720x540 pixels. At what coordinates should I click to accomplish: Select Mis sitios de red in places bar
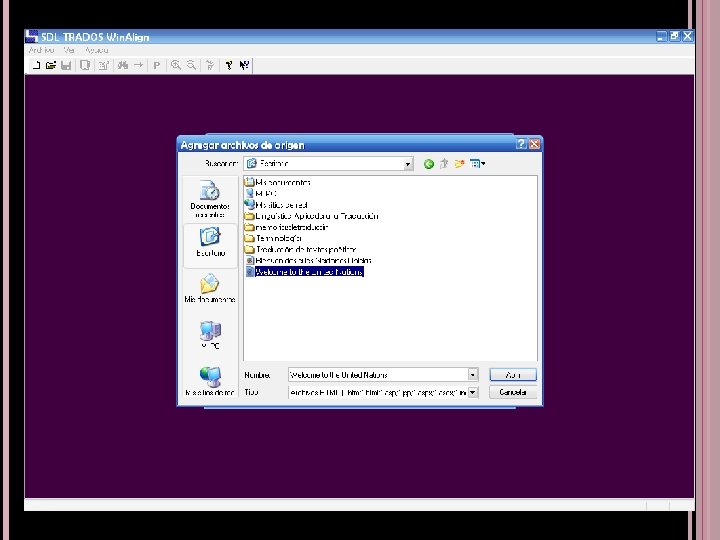pos(210,381)
